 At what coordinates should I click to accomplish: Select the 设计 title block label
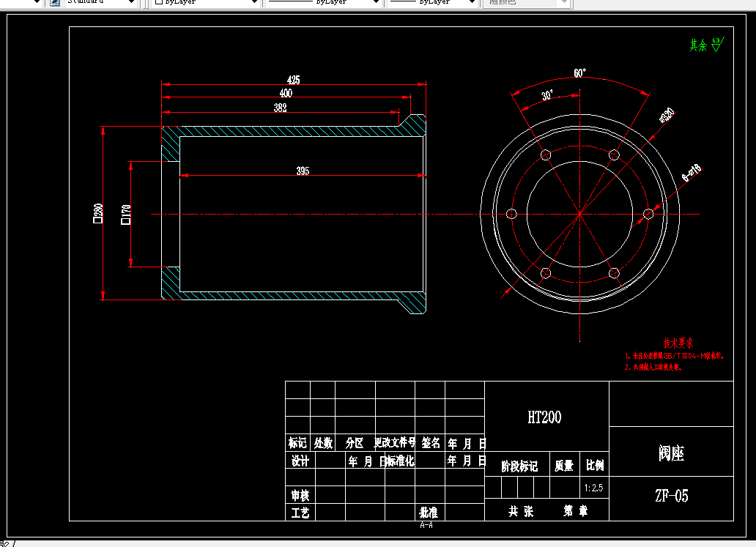[x=300, y=461]
